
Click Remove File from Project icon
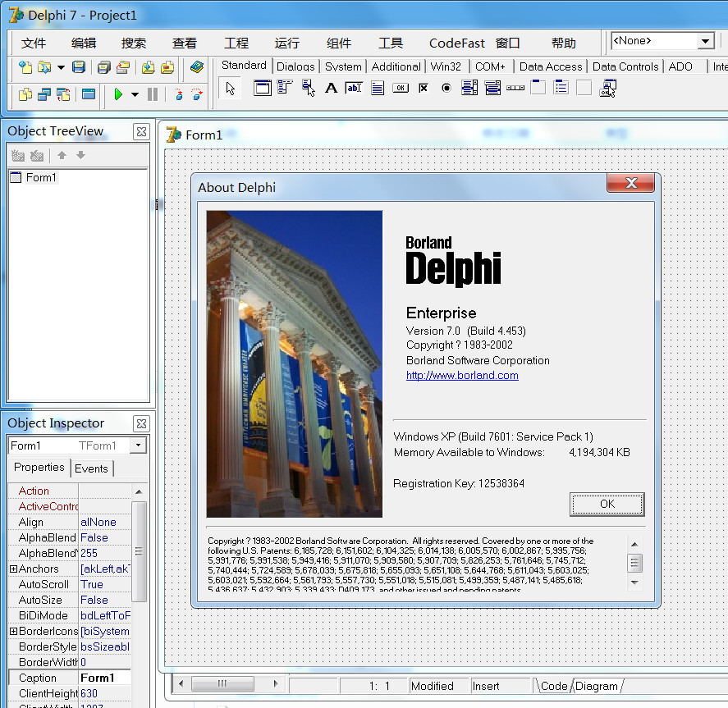click(x=167, y=68)
